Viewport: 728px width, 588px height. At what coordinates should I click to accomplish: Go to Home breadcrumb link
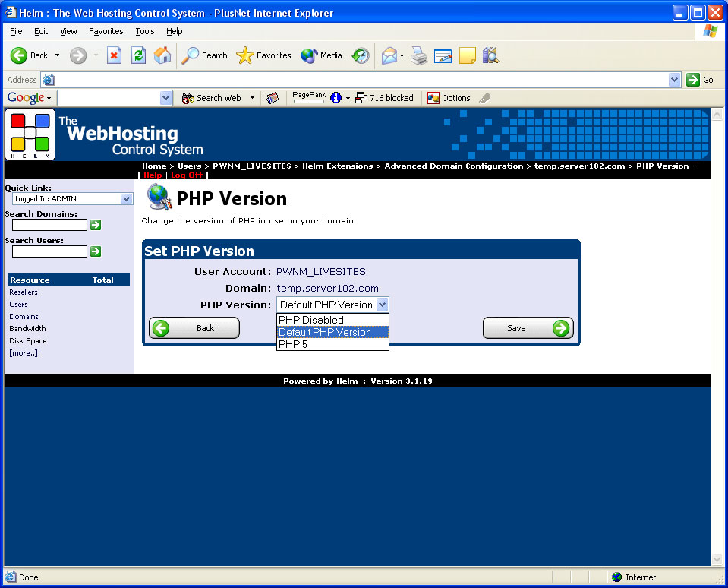tap(154, 166)
